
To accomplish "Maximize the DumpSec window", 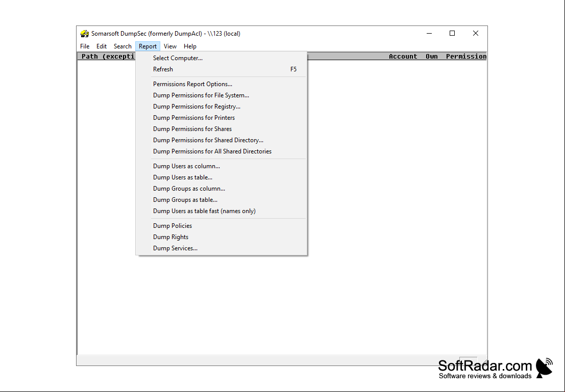I will [452, 33].
